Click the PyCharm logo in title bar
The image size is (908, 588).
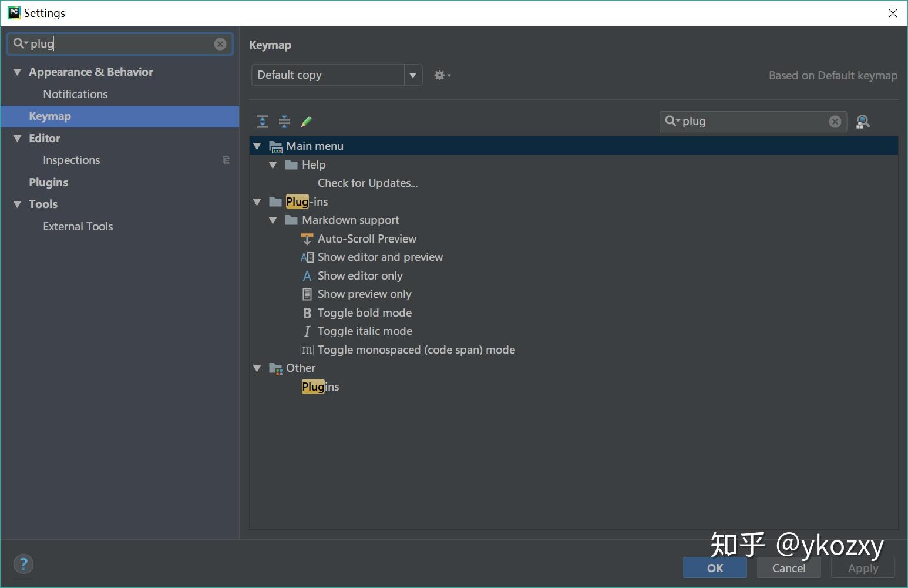14,13
